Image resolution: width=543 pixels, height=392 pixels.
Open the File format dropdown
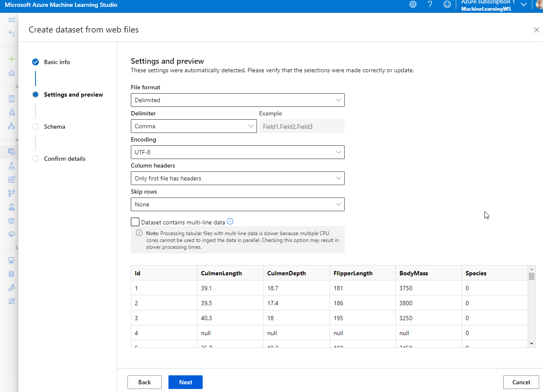237,100
